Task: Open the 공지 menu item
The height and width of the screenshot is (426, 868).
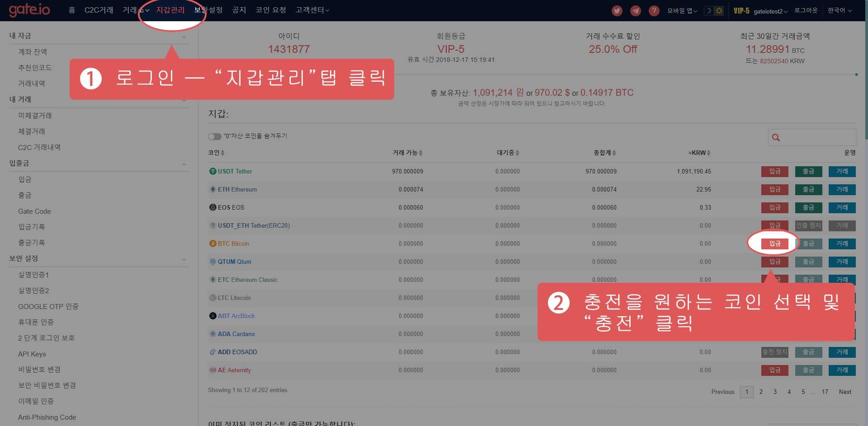Action: (x=239, y=10)
